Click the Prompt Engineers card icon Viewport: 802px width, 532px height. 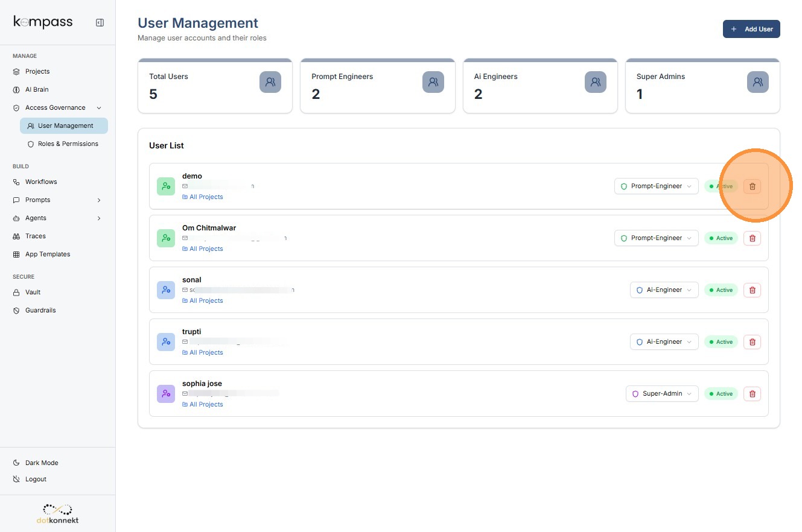click(433, 82)
